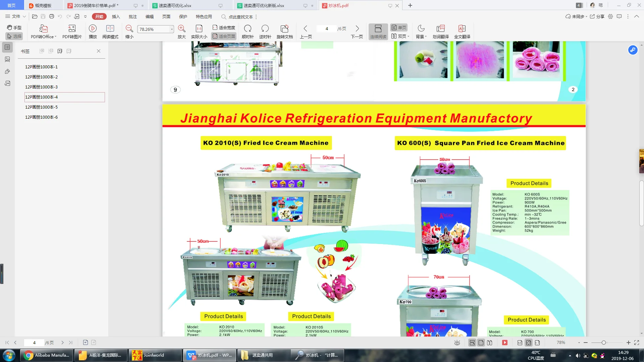Zoom in with the 放大 magnifier
Screen dimensions: 644x362
181,32
